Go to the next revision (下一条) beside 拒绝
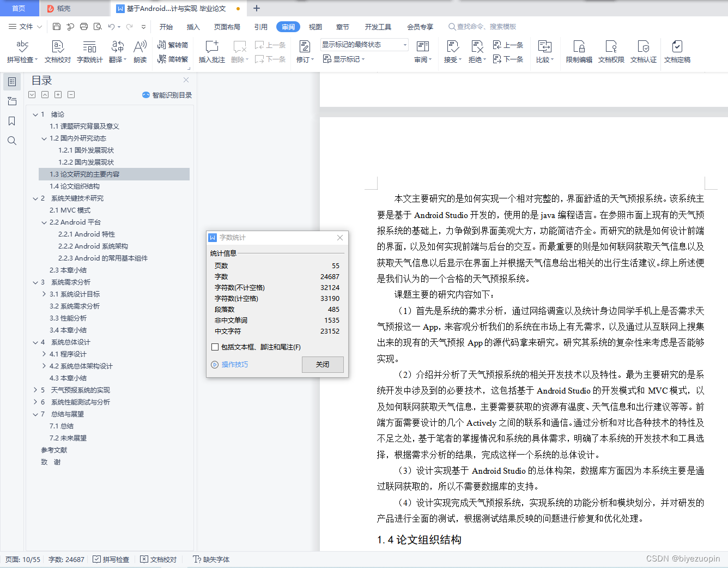This screenshot has width=728, height=568. [x=508, y=59]
